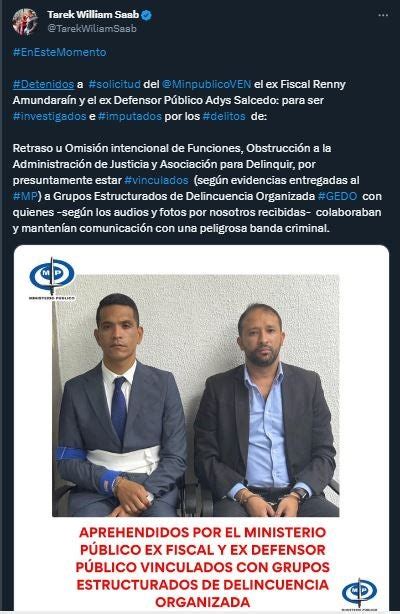Open the #vinculados hashtag
Screen dimensions: 400x614
point(156,180)
